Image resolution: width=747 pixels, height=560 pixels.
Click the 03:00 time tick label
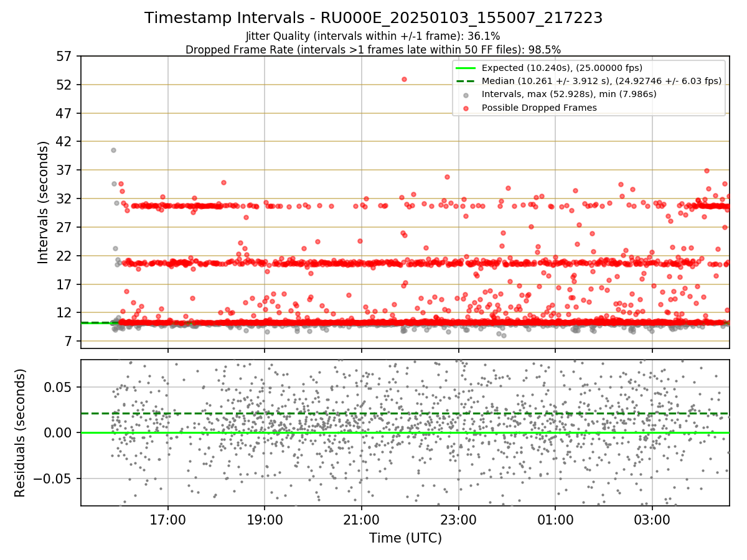click(652, 520)
